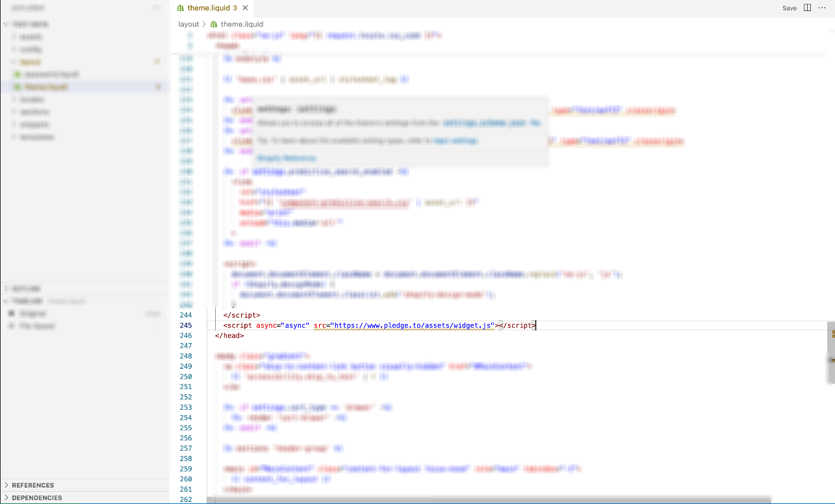Expand the DEPENDENCIES section
Image resolution: width=835 pixels, height=504 pixels.
click(84, 498)
